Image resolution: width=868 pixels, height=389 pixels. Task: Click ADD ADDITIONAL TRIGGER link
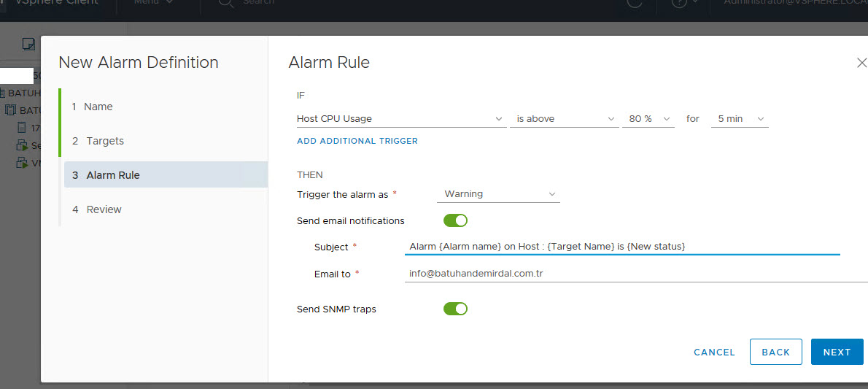[x=357, y=141]
